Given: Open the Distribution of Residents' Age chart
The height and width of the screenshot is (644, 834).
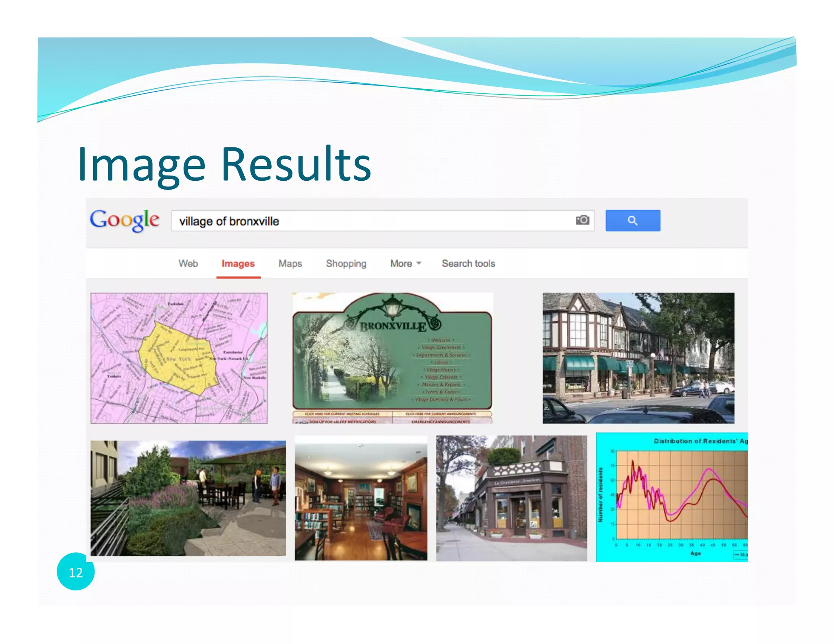Looking at the screenshot, I should coord(672,497).
